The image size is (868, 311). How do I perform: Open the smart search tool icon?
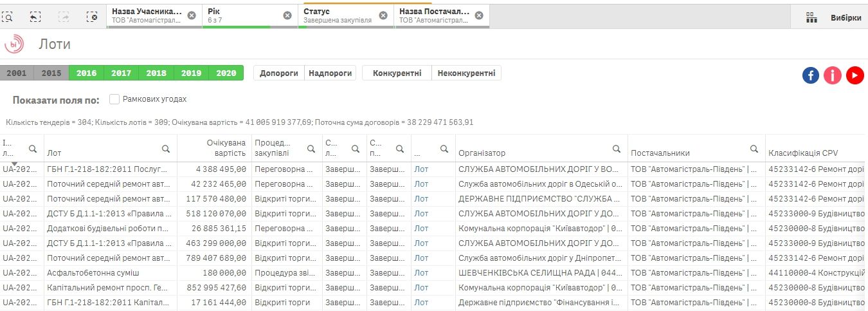point(8,17)
